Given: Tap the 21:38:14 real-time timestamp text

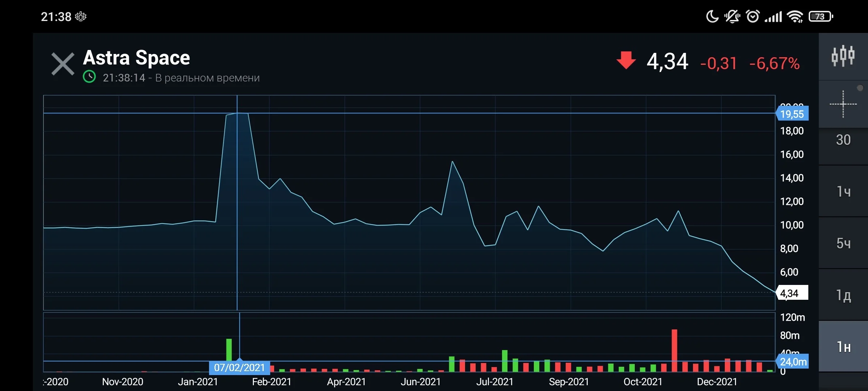Looking at the screenshot, I should 124,77.
